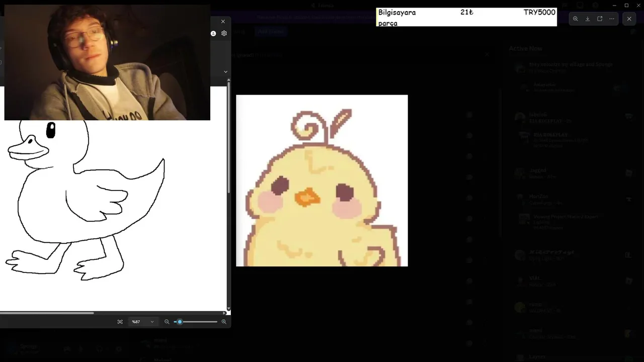This screenshot has height=362, width=644.
Task: Click the Add Friend button in Discord
Action: click(271, 31)
